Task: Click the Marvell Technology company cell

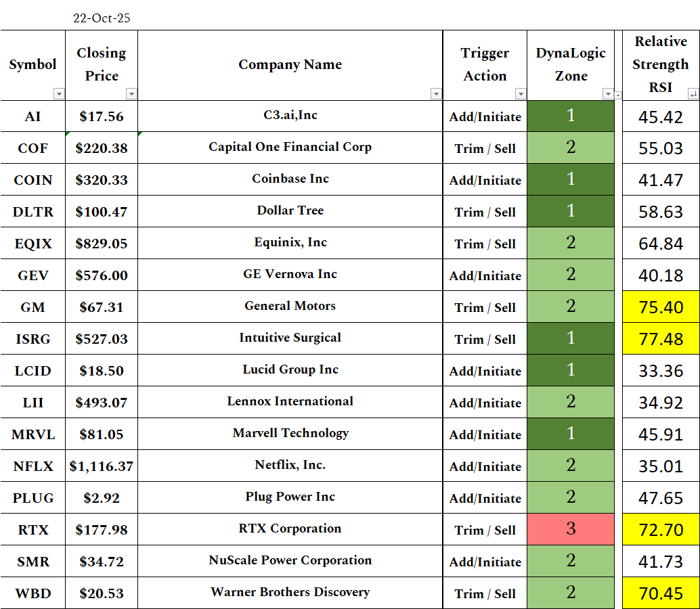Action: point(290,433)
